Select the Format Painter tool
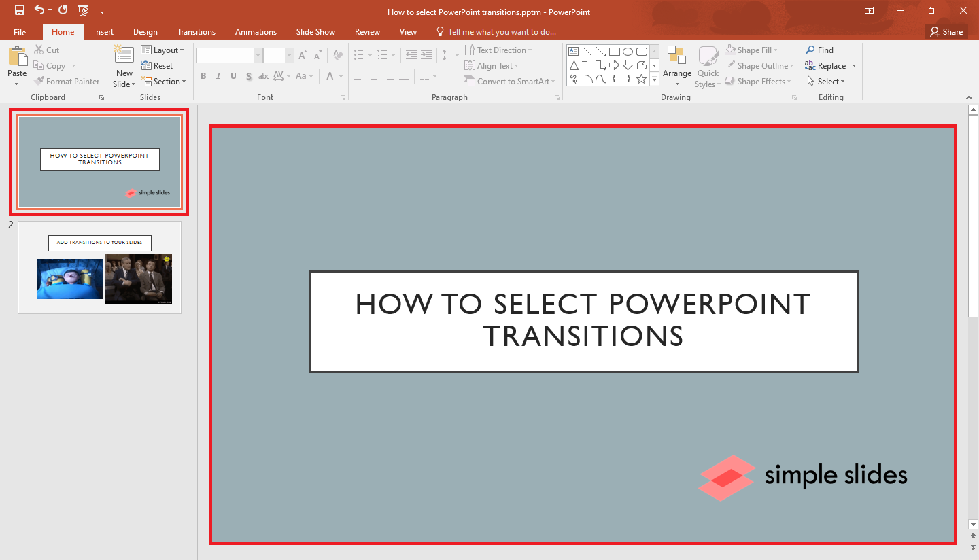This screenshot has height=560, width=979. (x=67, y=81)
